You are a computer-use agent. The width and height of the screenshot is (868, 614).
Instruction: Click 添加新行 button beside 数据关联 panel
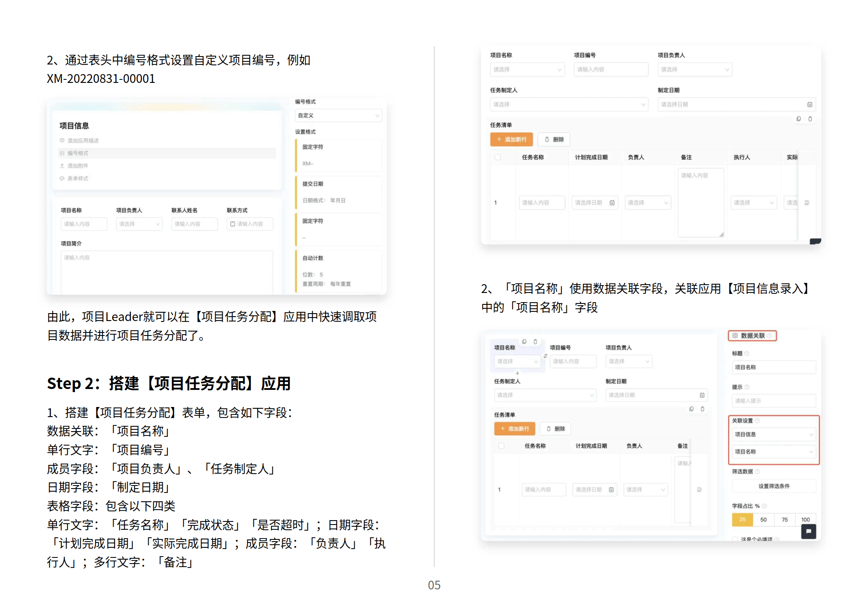pyautogui.click(x=514, y=428)
